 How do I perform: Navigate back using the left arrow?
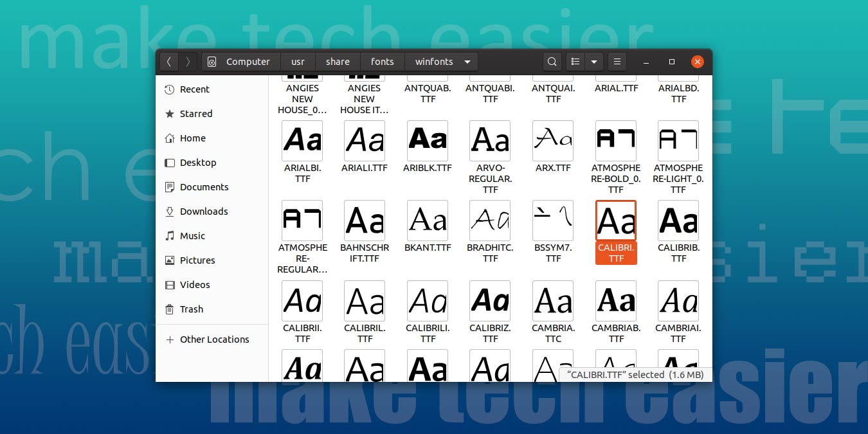(168, 61)
